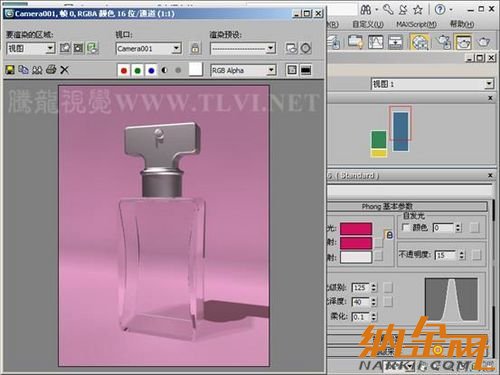Expand the arrow next to the help icon
Screen dimensions: 500x375
[451, 10]
